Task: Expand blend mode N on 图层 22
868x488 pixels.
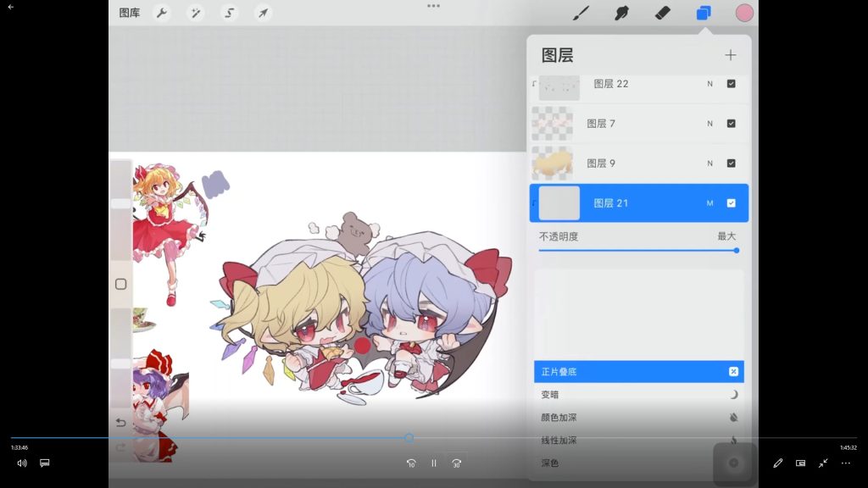Action: tap(710, 84)
